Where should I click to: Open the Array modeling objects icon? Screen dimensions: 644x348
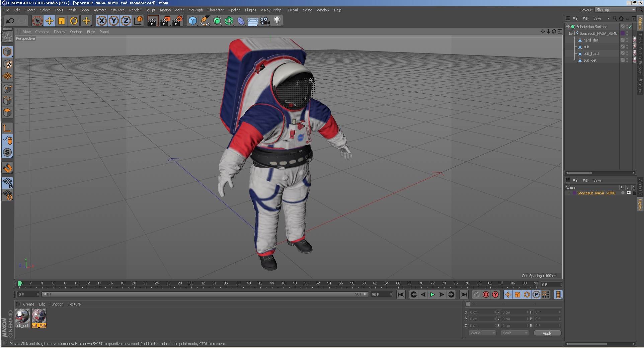[x=229, y=21]
